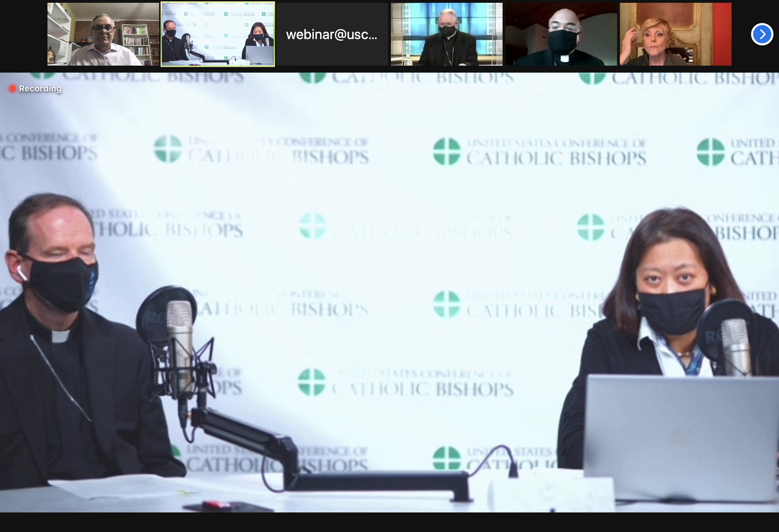Screen dimensions: 779x532
Task: Click the phone lying on the table
Action: [x=227, y=506]
